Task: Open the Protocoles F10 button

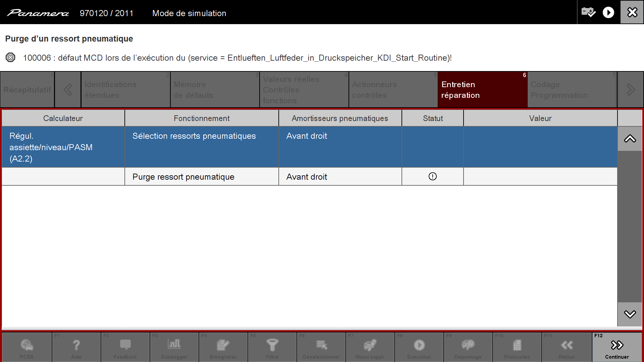Action: click(x=517, y=347)
